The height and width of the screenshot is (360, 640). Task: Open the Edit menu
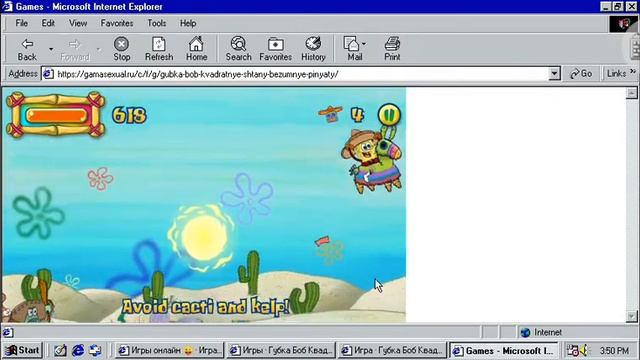(48, 23)
